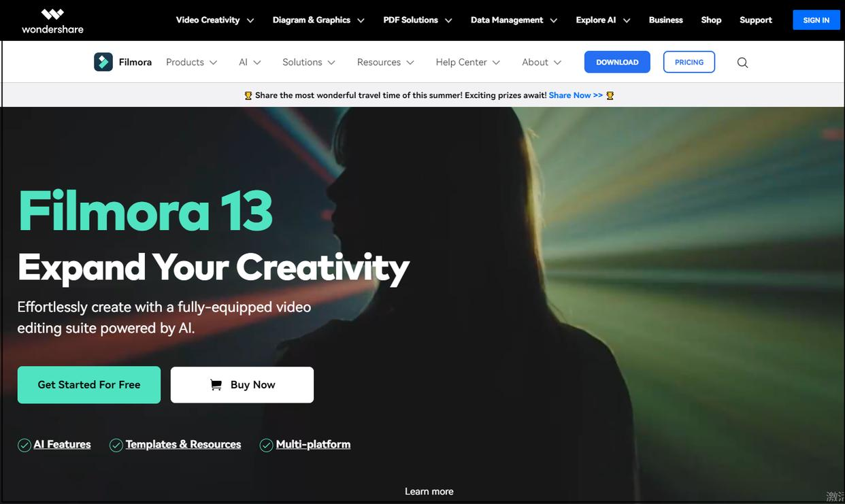Image resolution: width=845 pixels, height=504 pixels.
Task: Go to the Business page
Action: coord(666,20)
